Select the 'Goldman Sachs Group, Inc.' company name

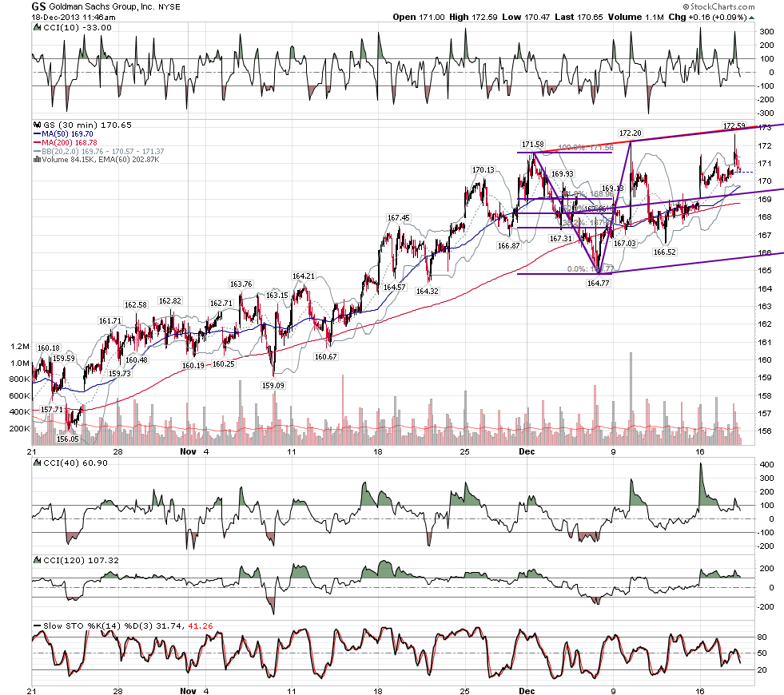[101, 7]
